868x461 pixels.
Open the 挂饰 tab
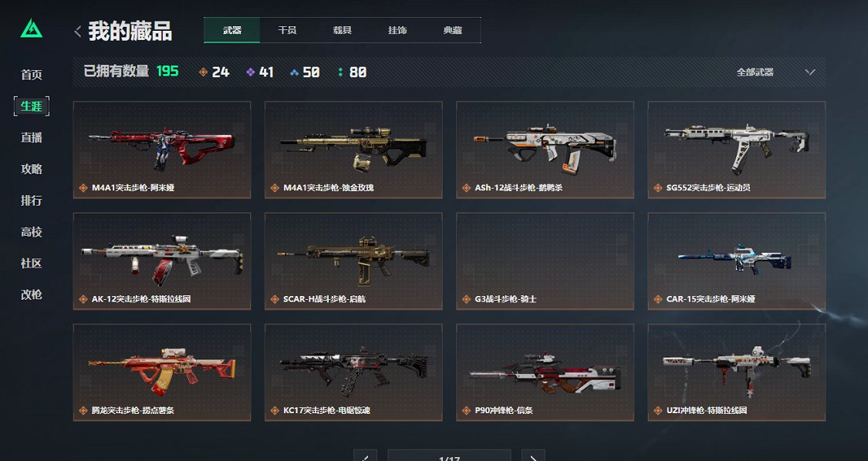[397, 30]
